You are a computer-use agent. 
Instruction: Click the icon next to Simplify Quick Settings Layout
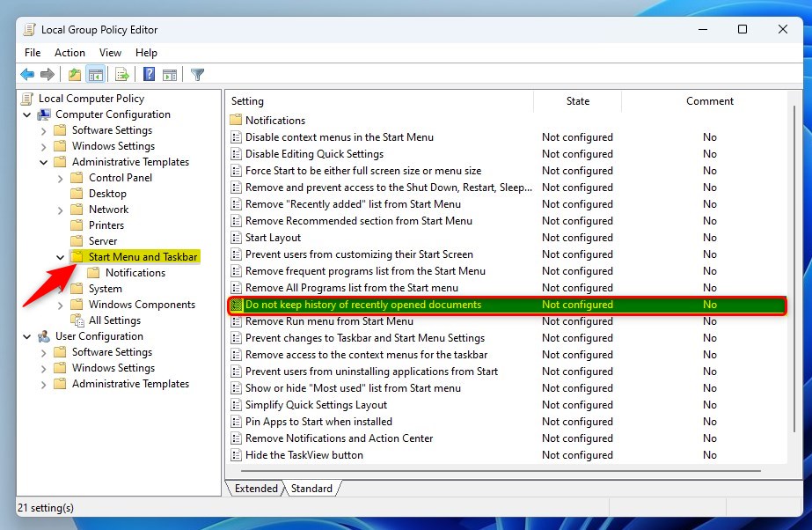pos(236,405)
